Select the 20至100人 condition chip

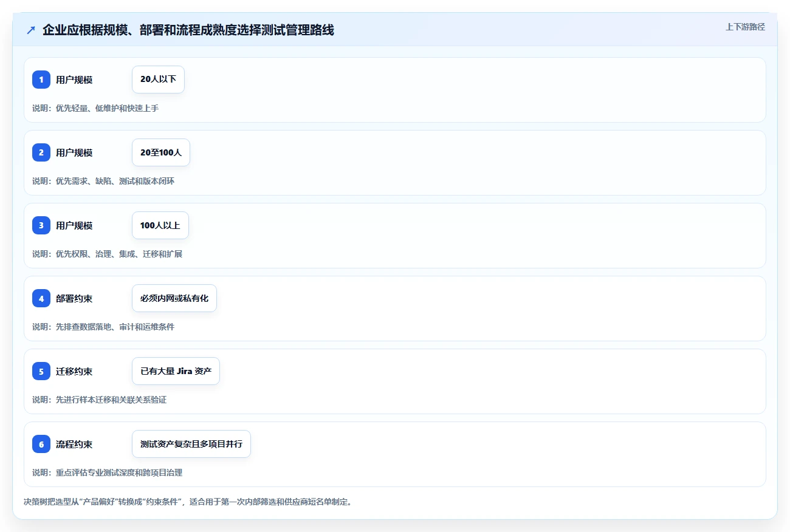pyautogui.click(x=161, y=152)
